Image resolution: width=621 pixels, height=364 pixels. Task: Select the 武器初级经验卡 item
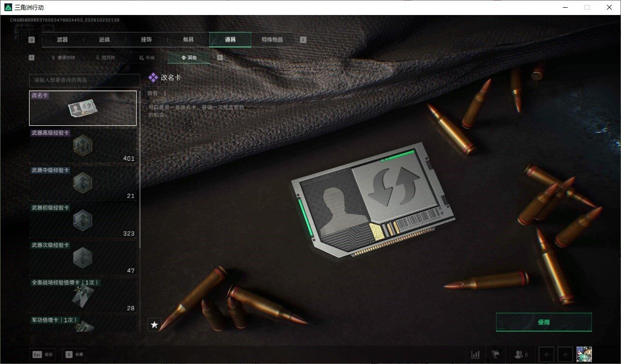click(x=83, y=221)
